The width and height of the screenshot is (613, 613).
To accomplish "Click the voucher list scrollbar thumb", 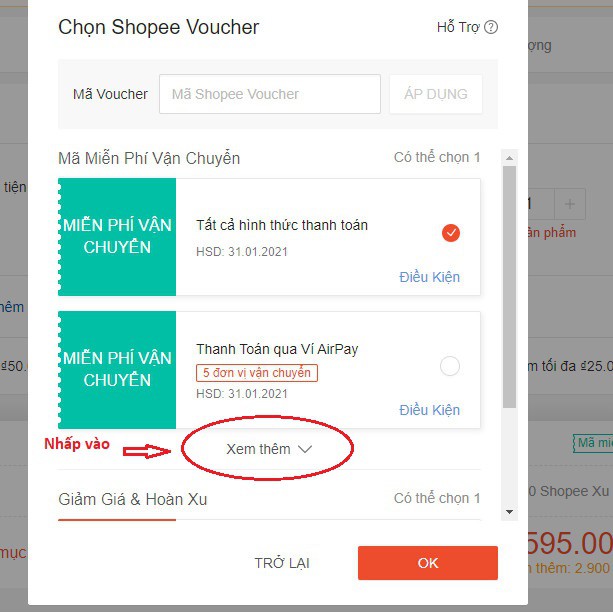I will pos(509,287).
